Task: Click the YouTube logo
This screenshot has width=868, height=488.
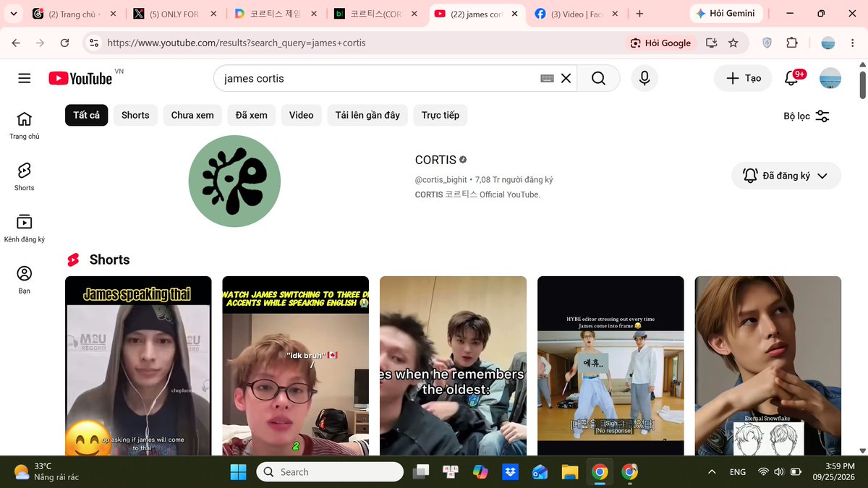Action: click(80, 78)
